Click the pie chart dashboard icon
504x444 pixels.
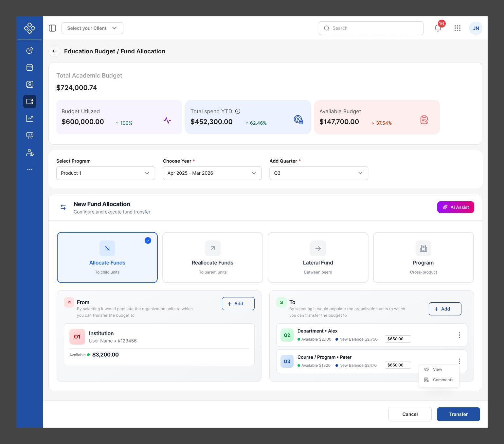coord(30,50)
